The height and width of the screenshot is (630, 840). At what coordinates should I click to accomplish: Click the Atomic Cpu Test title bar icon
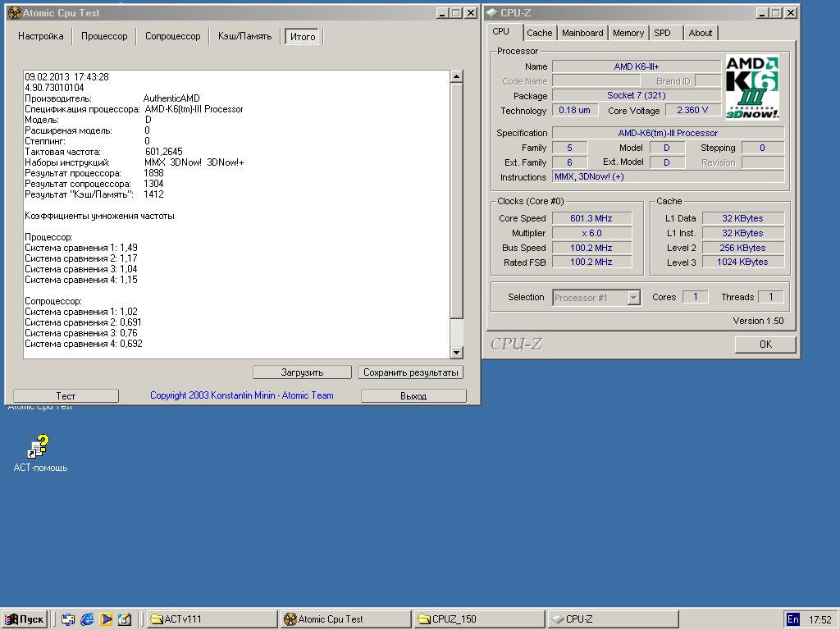(x=14, y=13)
